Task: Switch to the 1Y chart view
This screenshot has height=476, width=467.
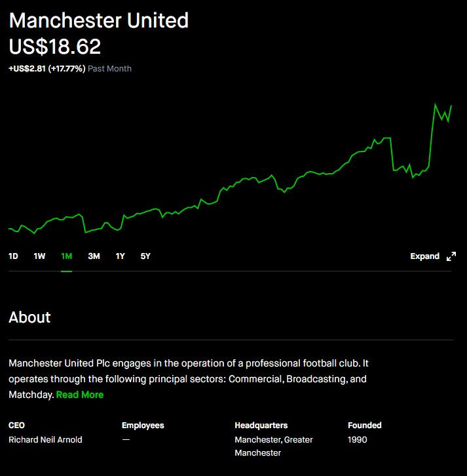Action: click(x=120, y=256)
